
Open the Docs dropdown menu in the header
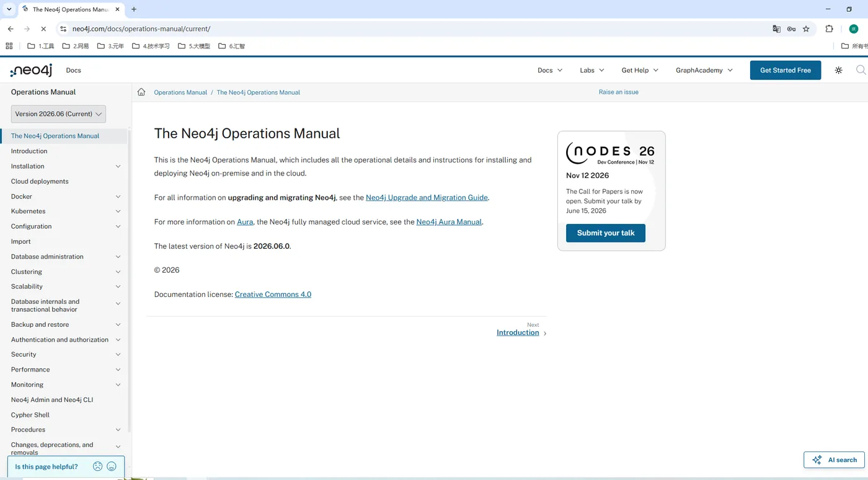550,70
